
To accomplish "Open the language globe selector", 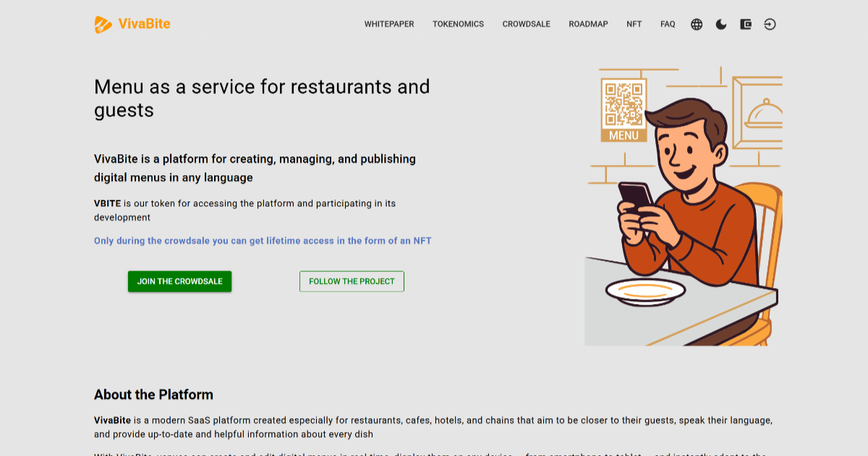I will tap(697, 25).
